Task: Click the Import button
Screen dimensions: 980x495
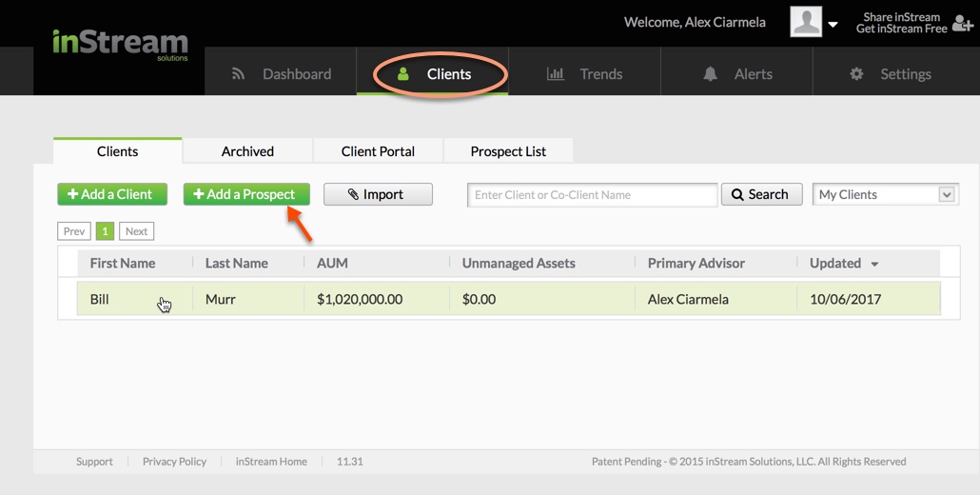Action: [x=378, y=194]
